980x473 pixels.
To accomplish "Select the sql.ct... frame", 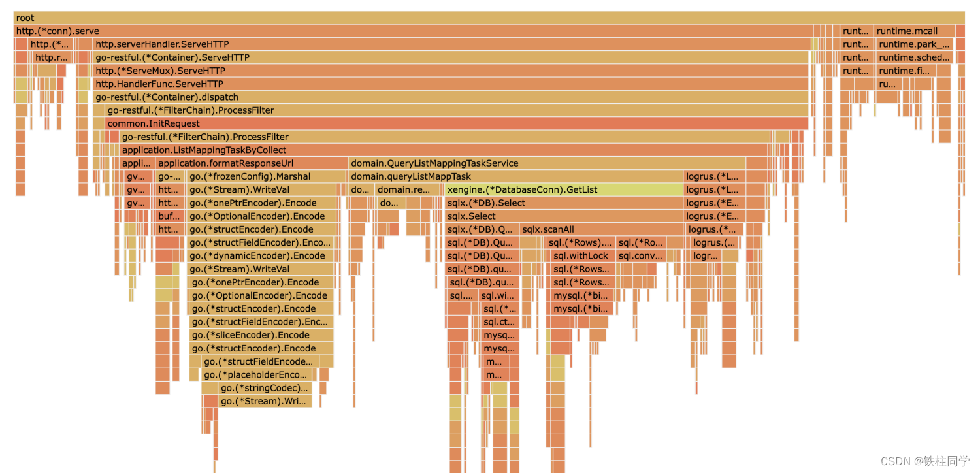I will (x=500, y=322).
